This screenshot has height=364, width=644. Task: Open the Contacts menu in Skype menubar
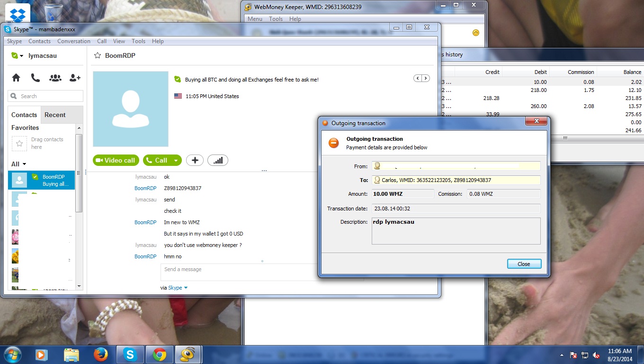click(39, 41)
